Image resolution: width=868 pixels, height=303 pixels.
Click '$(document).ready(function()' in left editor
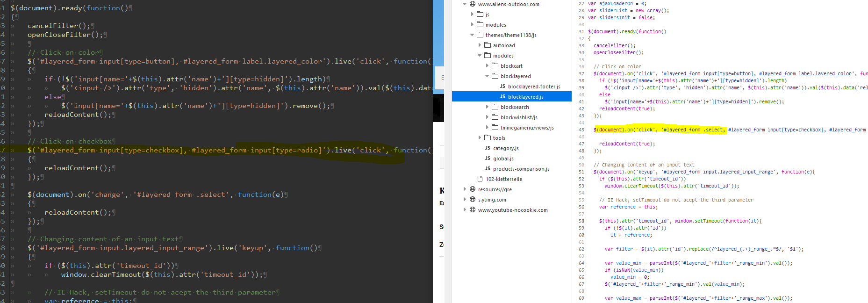pyautogui.click(x=69, y=8)
